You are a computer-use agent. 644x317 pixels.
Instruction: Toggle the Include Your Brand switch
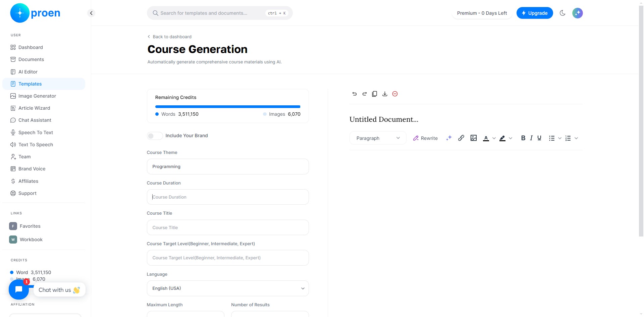(x=155, y=136)
